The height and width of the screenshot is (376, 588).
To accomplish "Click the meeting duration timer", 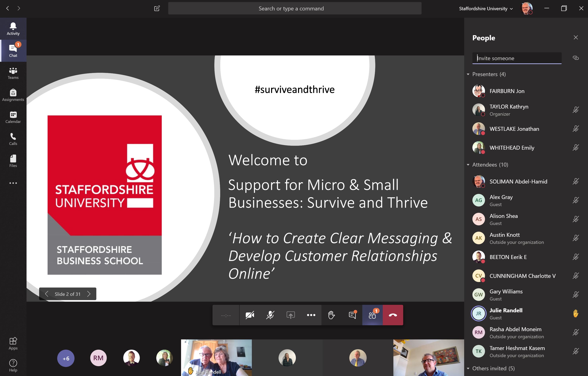I will tap(226, 315).
